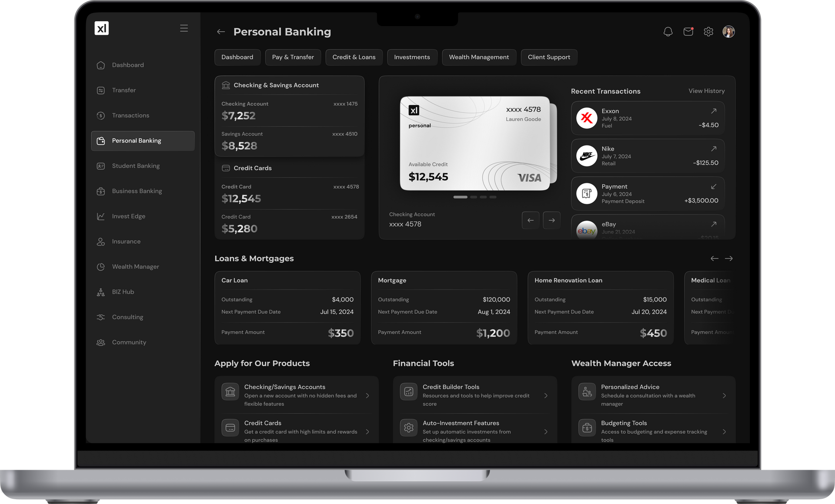Select Credit Card xxxx 2654 row

[x=290, y=224]
